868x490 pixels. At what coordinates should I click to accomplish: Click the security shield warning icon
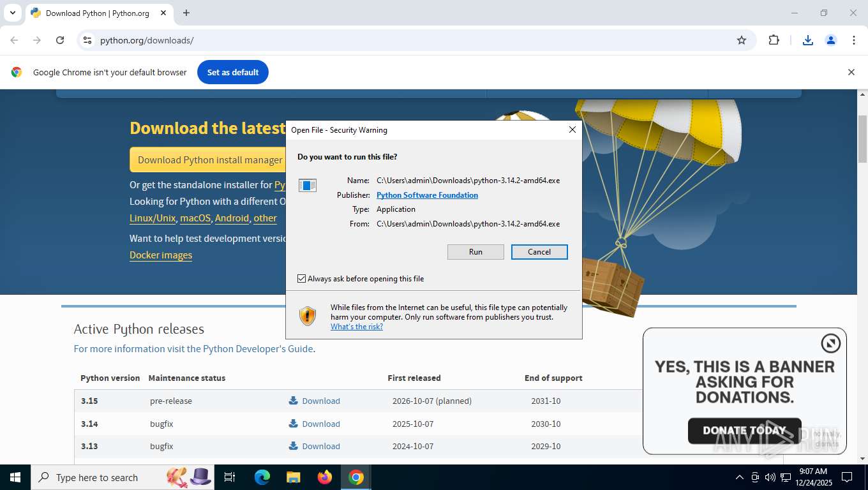tap(308, 316)
